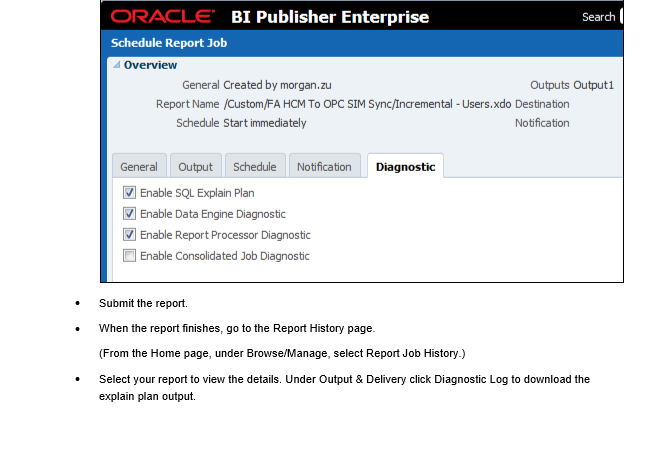Click the Search input field edge
This screenshot has width=649, height=453.
coord(621,17)
